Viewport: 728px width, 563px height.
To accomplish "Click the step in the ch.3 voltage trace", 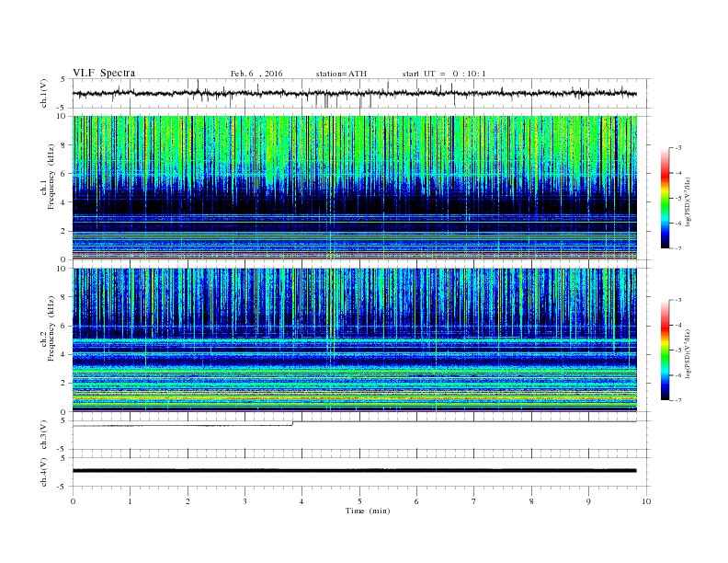I will [292, 423].
